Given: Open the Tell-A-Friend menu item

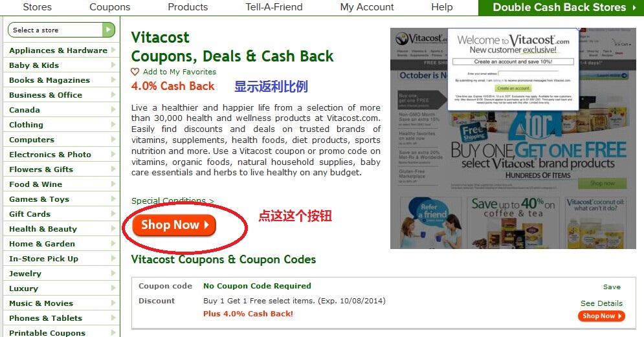Looking at the screenshot, I should pyautogui.click(x=274, y=7).
